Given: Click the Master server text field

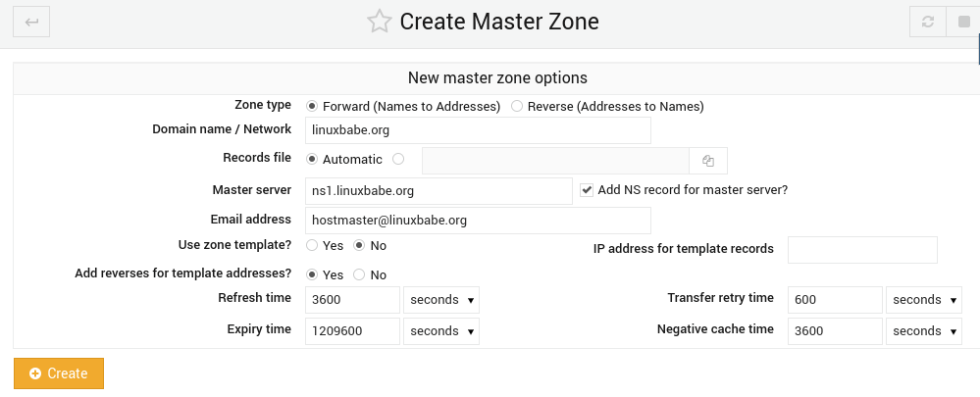Looking at the screenshot, I should 438,191.
